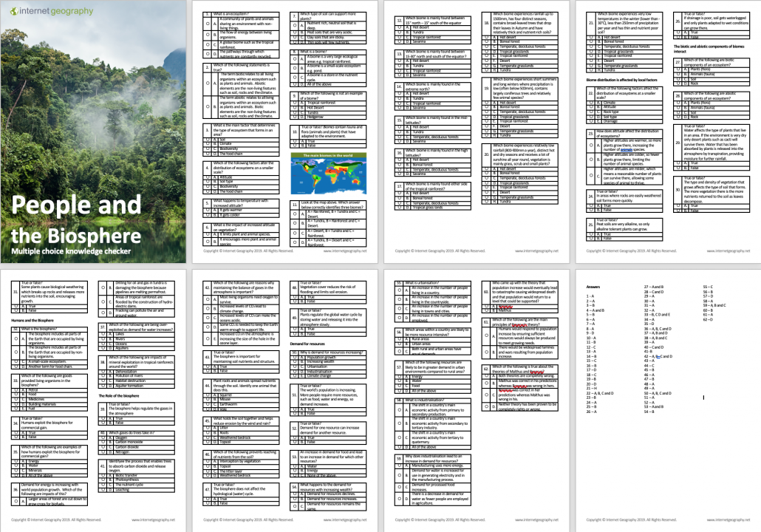Open the internetgeography.net footer link under questions 31–41

click(153, 520)
